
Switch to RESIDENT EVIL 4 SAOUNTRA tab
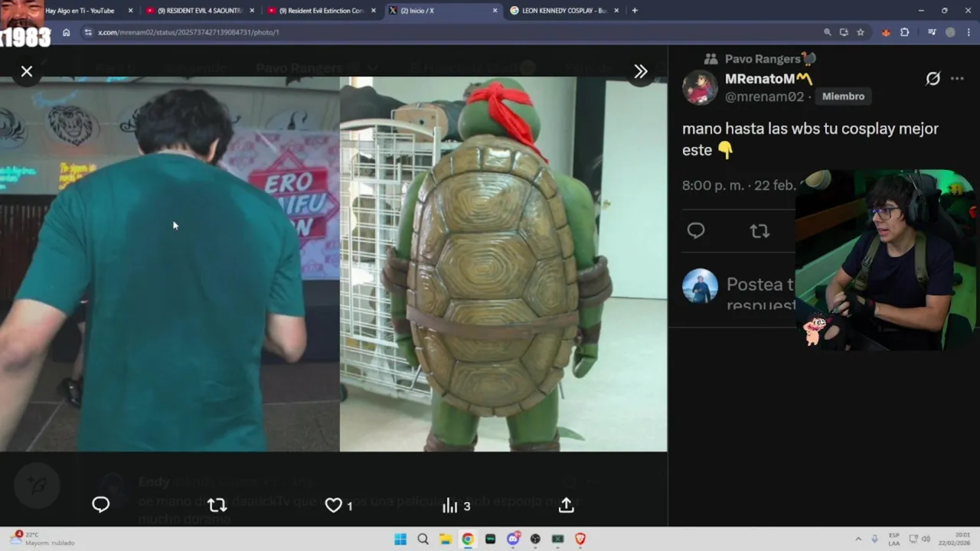coord(199,11)
